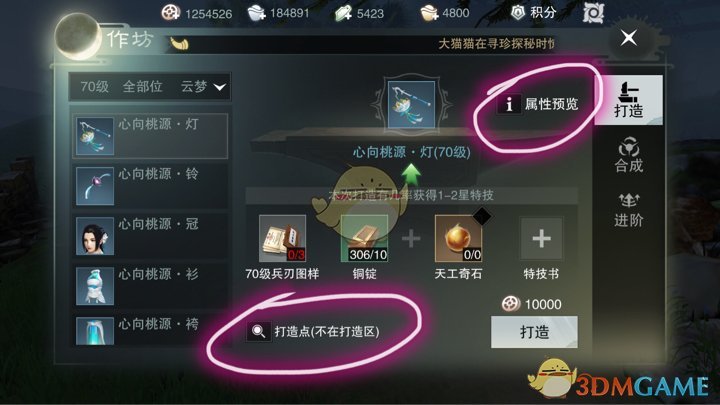Tap the 打造点 magnifier search icon
Image resolution: width=720 pixels, height=405 pixels.
(x=258, y=331)
